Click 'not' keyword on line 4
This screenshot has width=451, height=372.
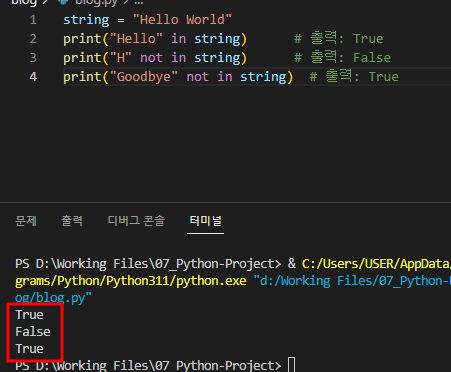click(197, 77)
